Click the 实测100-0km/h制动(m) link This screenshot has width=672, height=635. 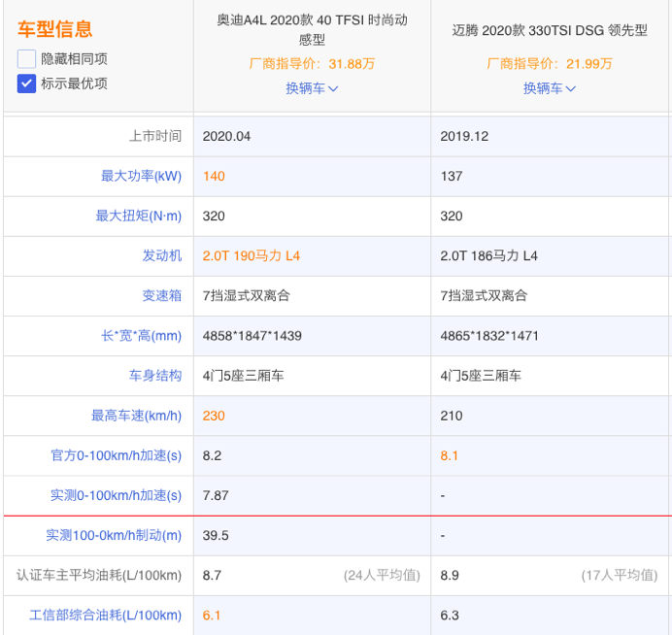click(x=114, y=535)
